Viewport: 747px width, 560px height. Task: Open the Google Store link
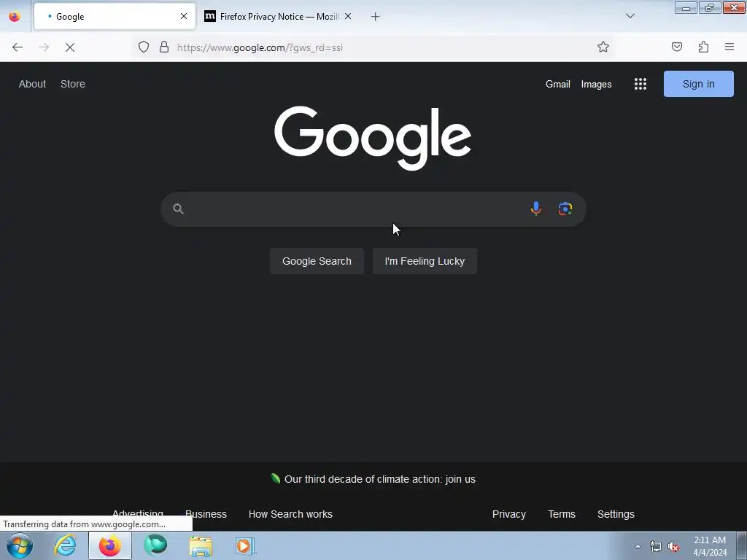pyautogui.click(x=73, y=84)
